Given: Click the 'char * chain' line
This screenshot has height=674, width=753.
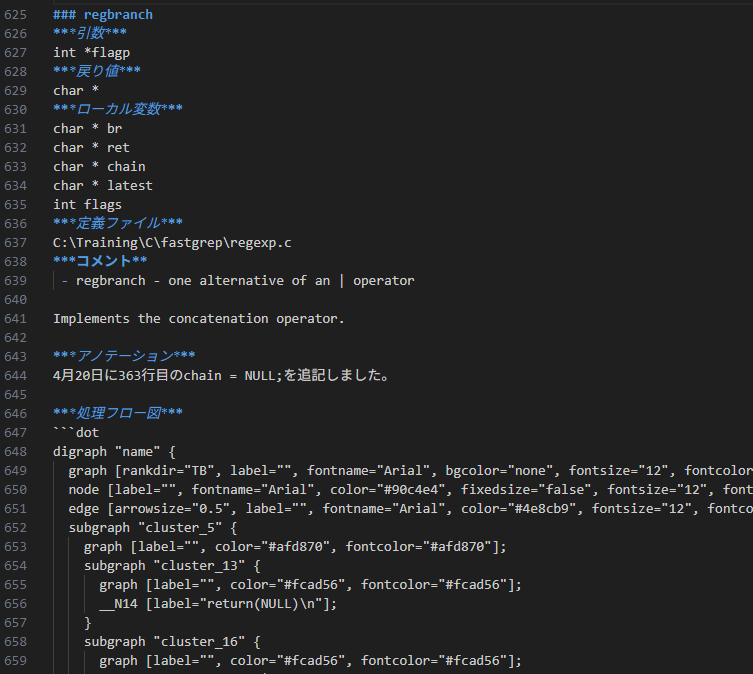Looking at the screenshot, I should click(99, 167).
